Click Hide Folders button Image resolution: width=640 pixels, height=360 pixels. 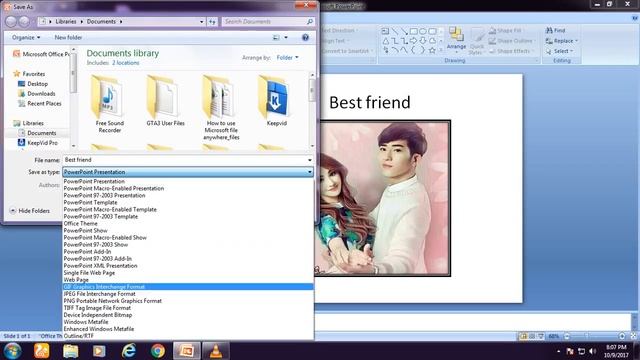click(x=30, y=211)
